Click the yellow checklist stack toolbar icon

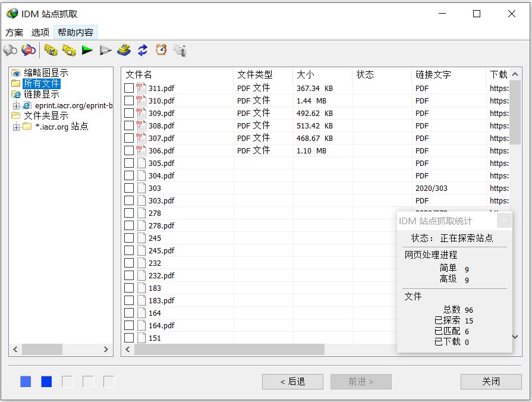(124, 50)
